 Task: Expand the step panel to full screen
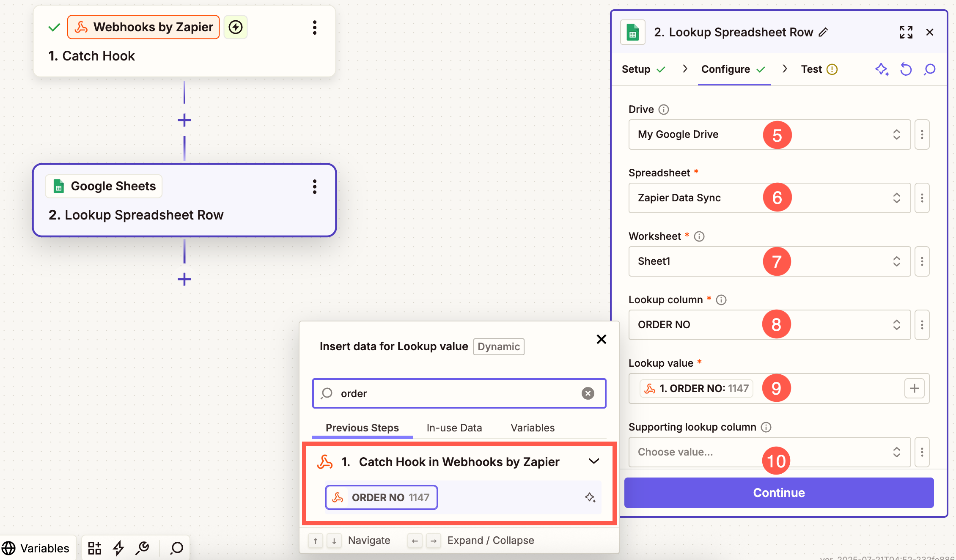906,32
